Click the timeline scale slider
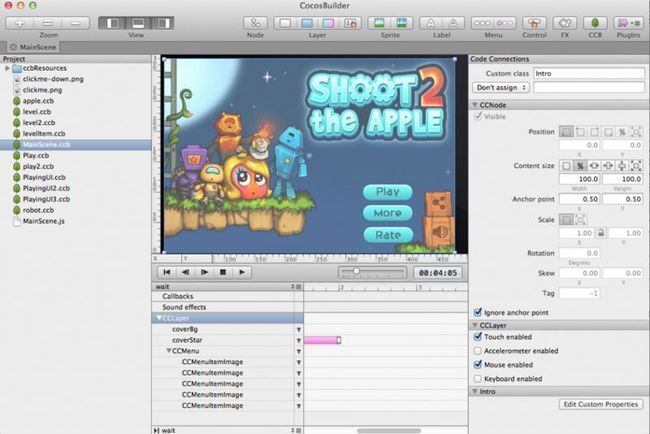Image resolution: width=650 pixels, height=434 pixels. [x=373, y=272]
